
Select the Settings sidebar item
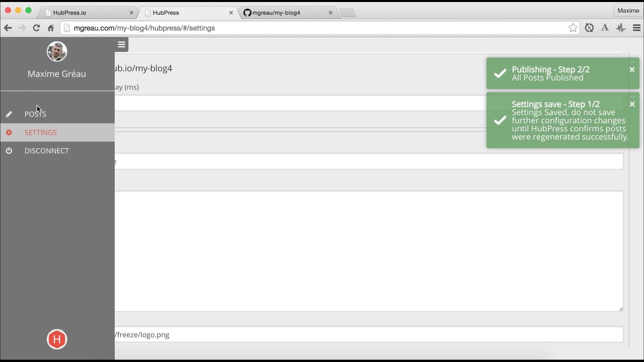point(57,132)
